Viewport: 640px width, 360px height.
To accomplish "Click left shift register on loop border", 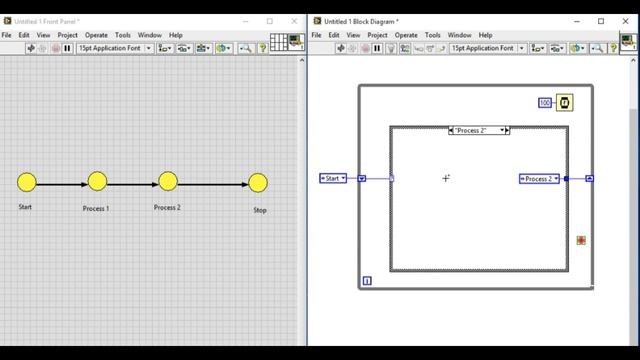I will [x=362, y=178].
